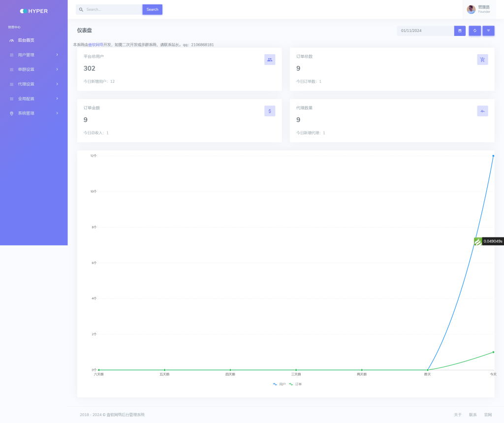The image size is (504, 423).
Task: Open the 壹软网络 link in the notice
Action: pyautogui.click(x=95, y=45)
